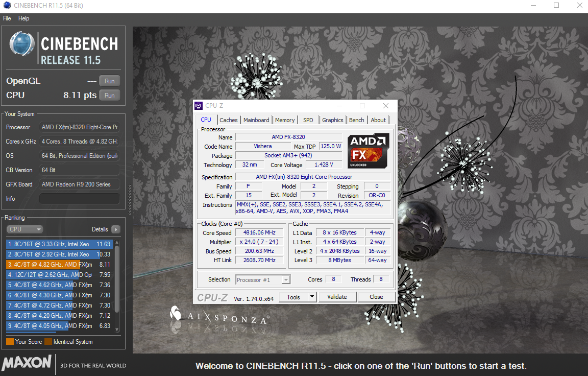Image resolution: width=588 pixels, height=376 pixels.
Task: Click the empty Info field in Your System
Action: click(x=80, y=199)
